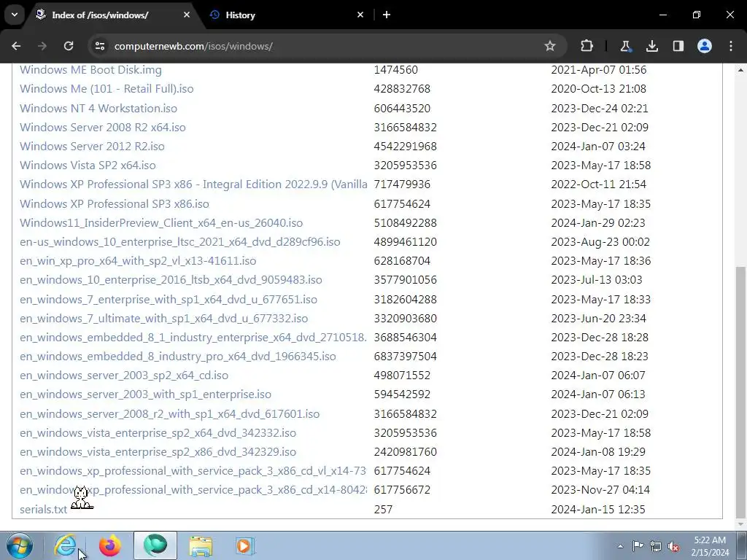Viewport: 747px width, 560px height.
Task: Launch Firefox from taskbar
Action: pos(110,545)
